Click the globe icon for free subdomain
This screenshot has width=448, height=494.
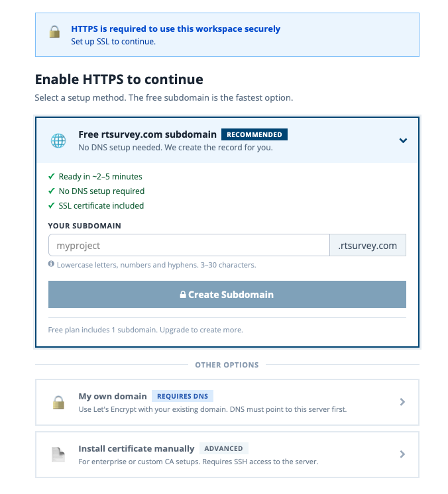[x=58, y=140]
